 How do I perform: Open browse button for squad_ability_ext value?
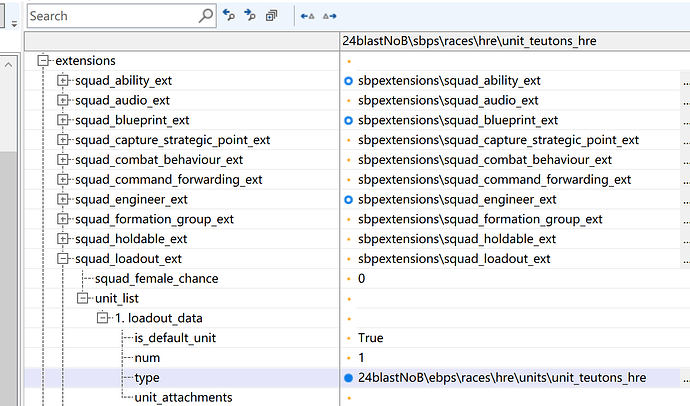click(685, 81)
